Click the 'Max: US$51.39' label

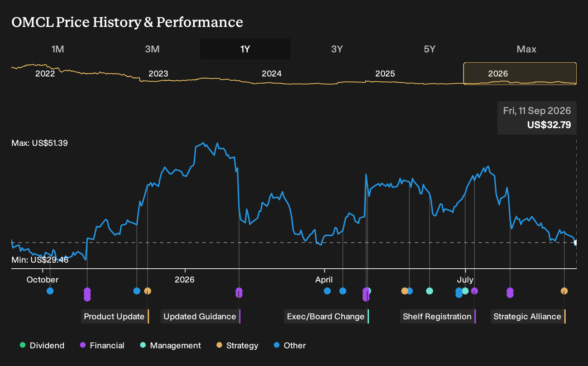pyautogui.click(x=40, y=143)
